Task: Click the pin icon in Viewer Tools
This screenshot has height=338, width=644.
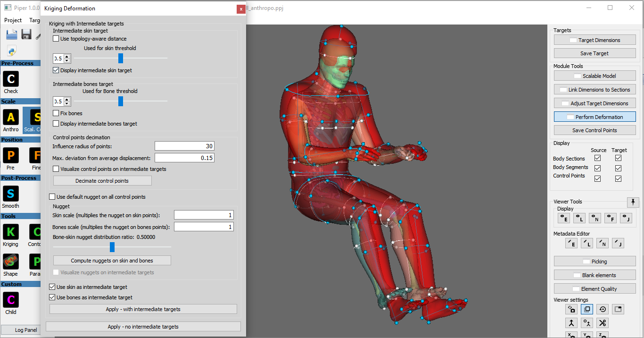Action: tap(633, 202)
